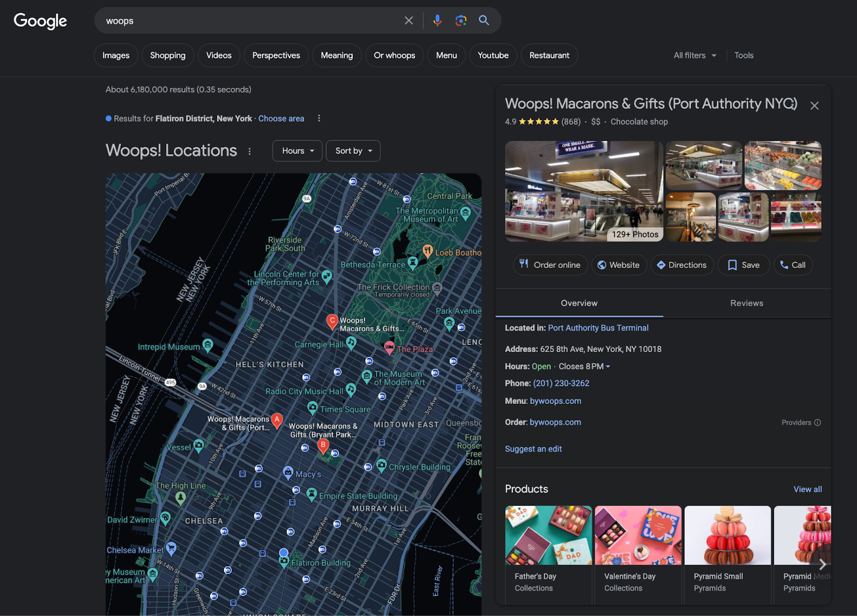Click the Chelsea Market marker
The height and width of the screenshot is (616, 857).
pyautogui.click(x=171, y=549)
